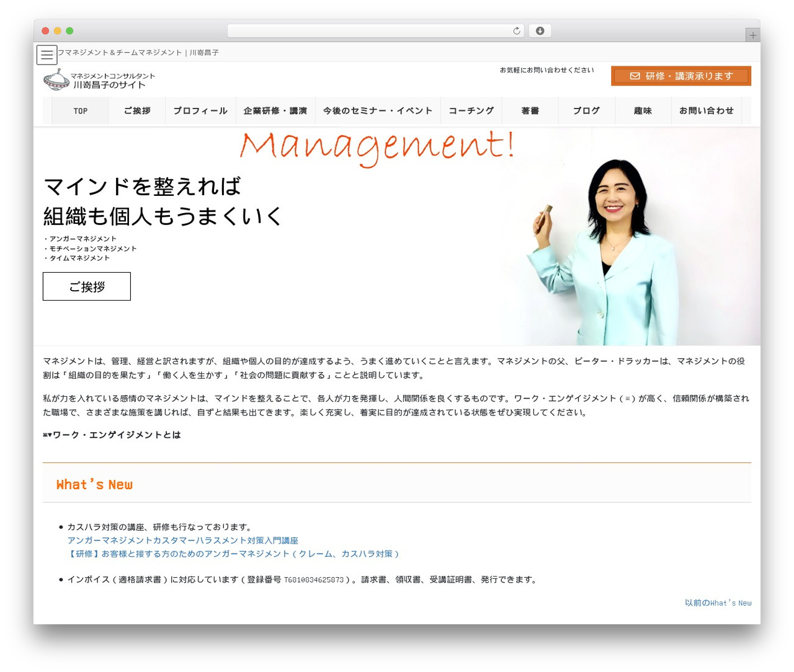Go to the 趣味 page
The height and width of the screenshot is (672, 794).
click(x=643, y=111)
